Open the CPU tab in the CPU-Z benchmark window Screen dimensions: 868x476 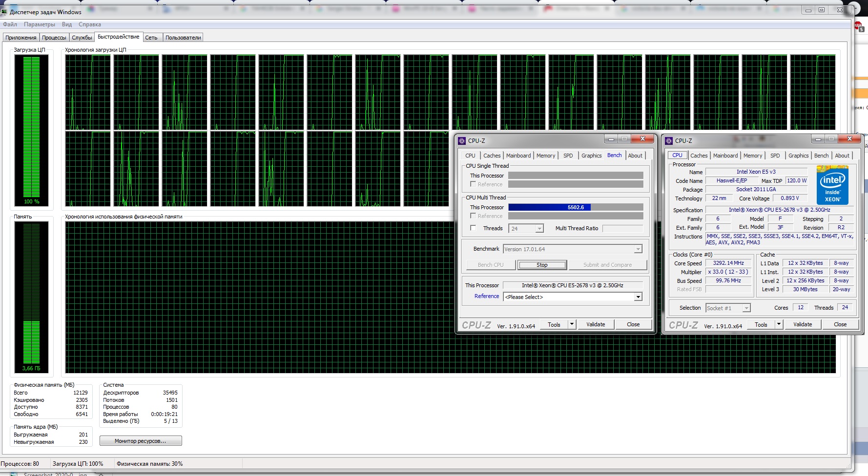coord(470,156)
